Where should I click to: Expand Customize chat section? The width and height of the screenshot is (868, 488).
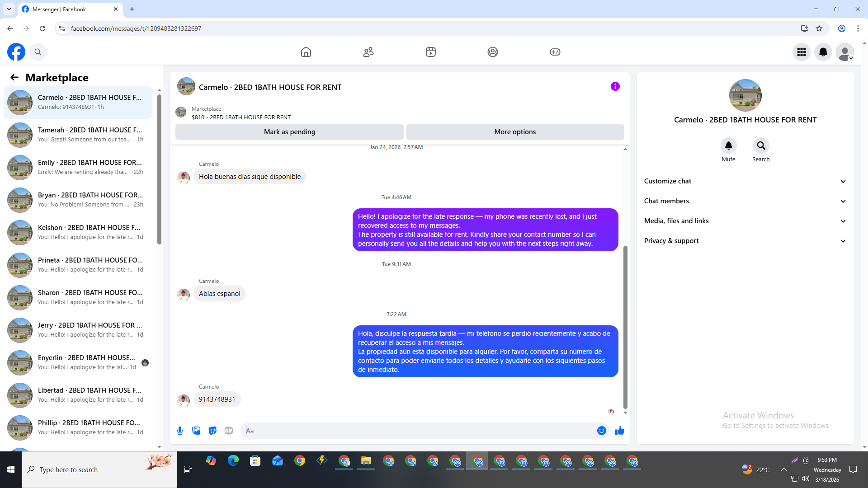click(745, 181)
